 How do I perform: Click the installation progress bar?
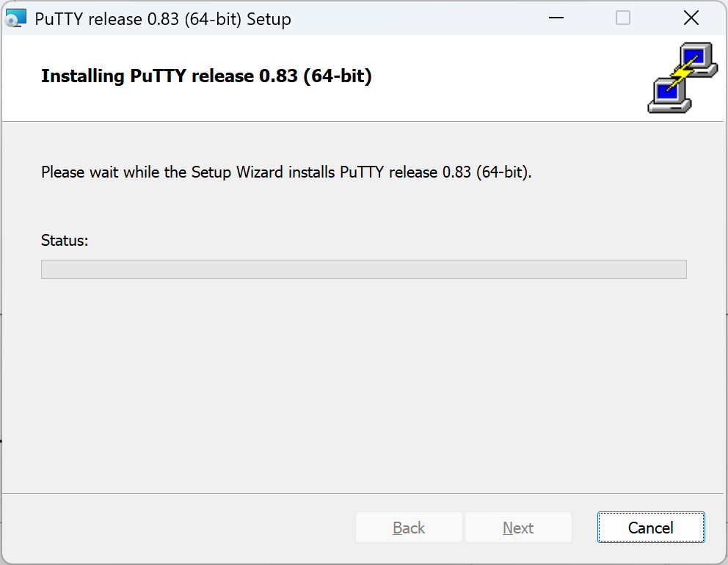point(363,269)
